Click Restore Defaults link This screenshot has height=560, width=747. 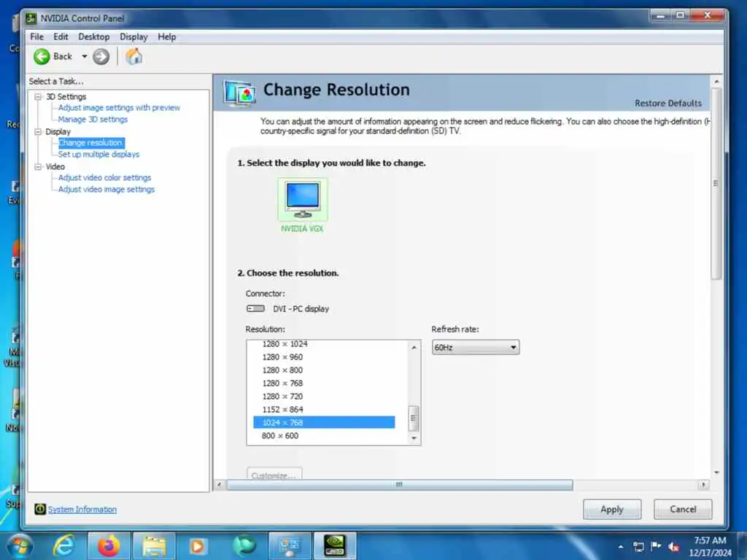pos(668,104)
